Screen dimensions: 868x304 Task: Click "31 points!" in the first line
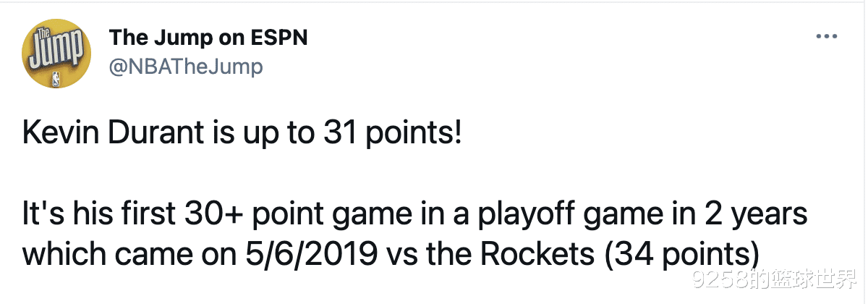[391, 134]
